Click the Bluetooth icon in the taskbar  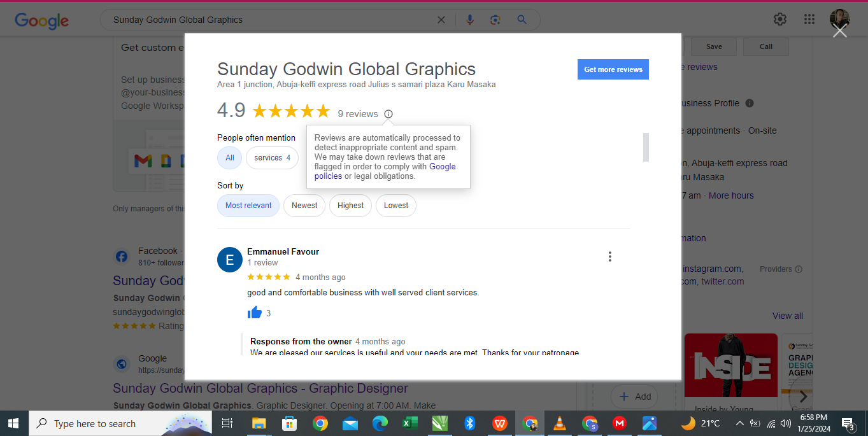(470, 423)
